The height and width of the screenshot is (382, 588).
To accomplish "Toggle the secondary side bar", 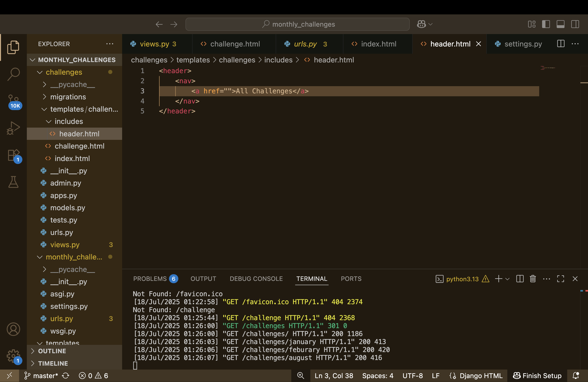I will click(x=575, y=24).
